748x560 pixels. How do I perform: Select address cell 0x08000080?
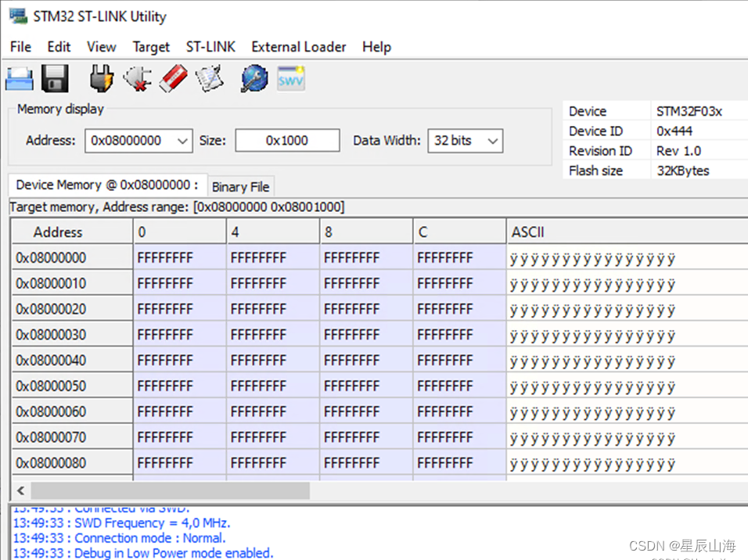[x=71, y=463]
